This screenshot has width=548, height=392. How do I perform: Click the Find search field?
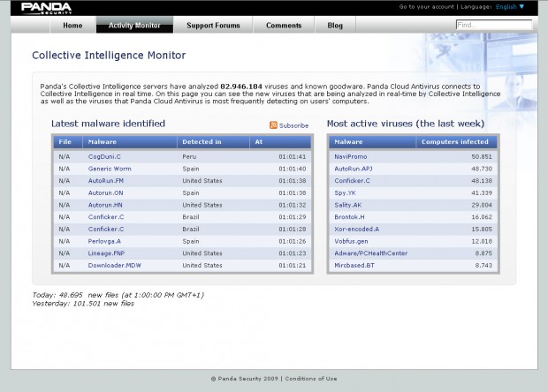494,25
